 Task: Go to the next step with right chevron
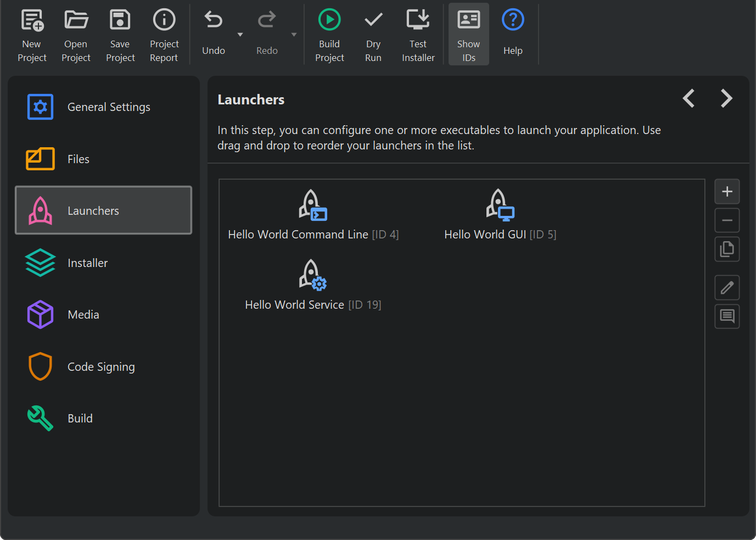pos(726,98)
